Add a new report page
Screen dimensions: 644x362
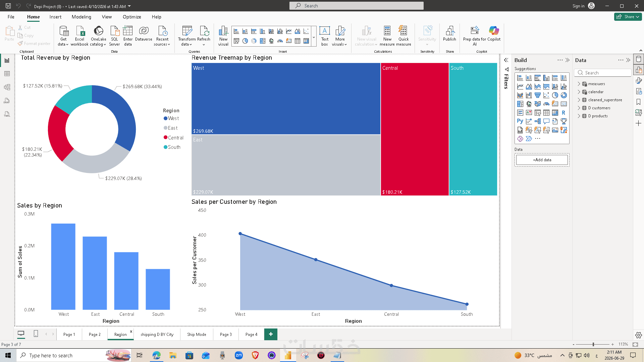click(271, 334)
